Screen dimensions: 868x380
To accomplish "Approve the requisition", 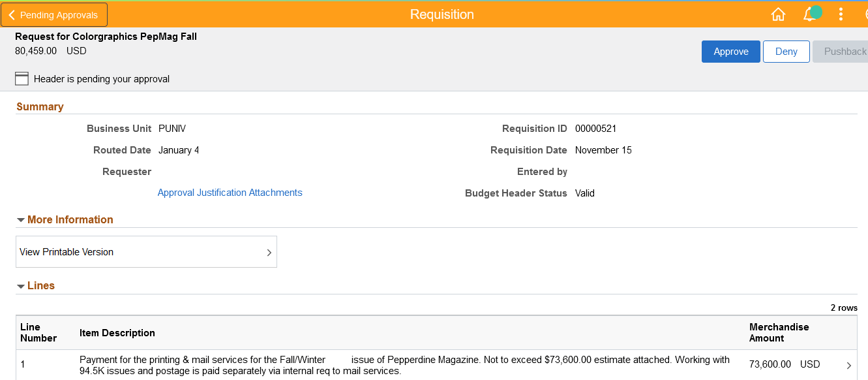I will [x=730, y=52].
